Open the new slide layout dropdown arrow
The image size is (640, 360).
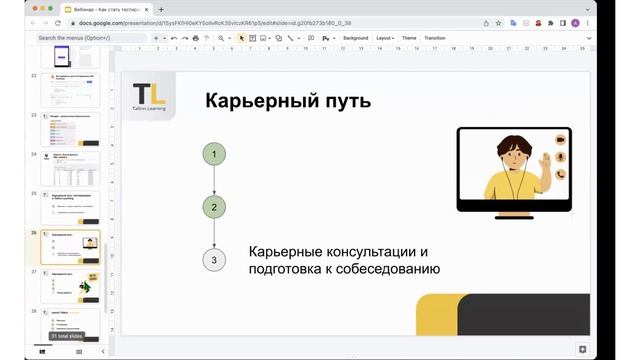164,38
